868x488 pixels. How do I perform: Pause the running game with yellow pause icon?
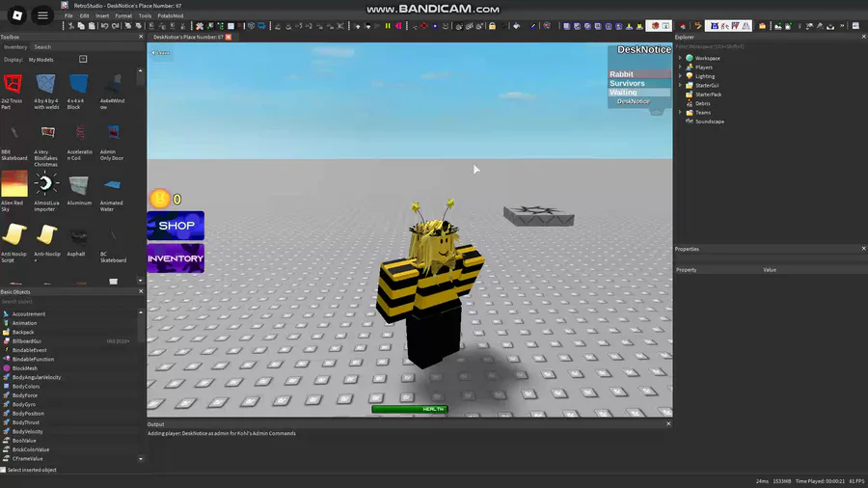coord(388,26)
